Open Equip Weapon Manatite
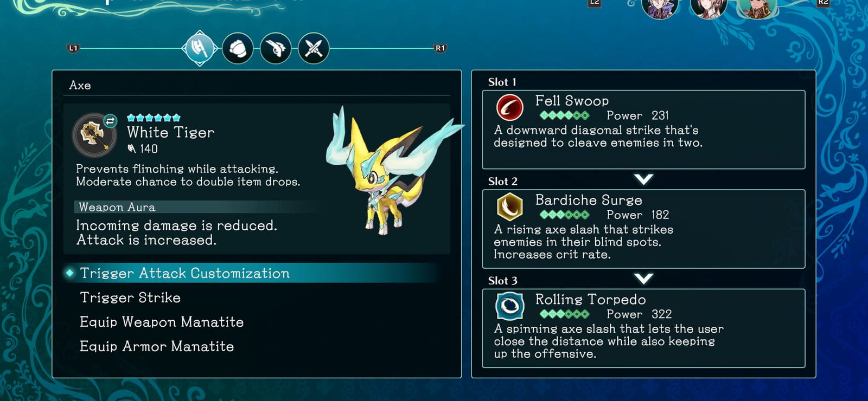The image size is (868, 401). point(162,322)
